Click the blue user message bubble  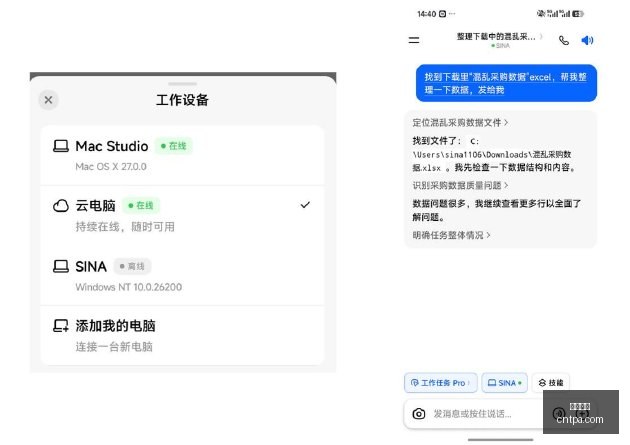click(506, 83)
